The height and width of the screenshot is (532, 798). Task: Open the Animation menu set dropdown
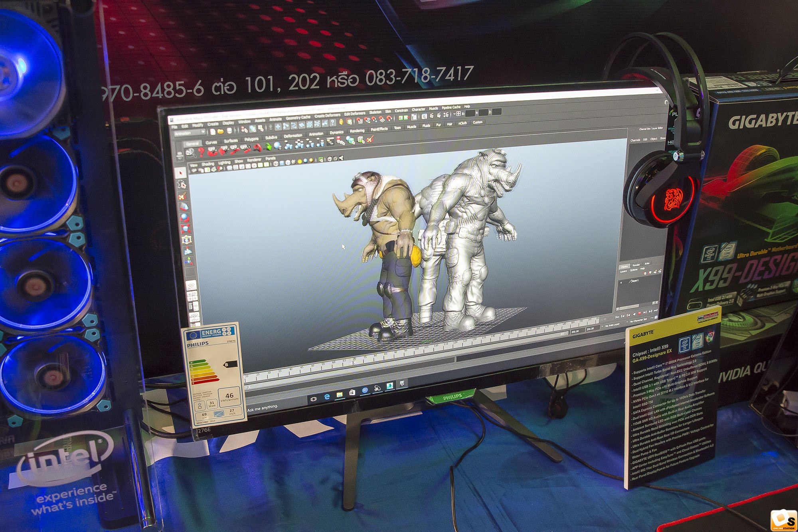190,133
